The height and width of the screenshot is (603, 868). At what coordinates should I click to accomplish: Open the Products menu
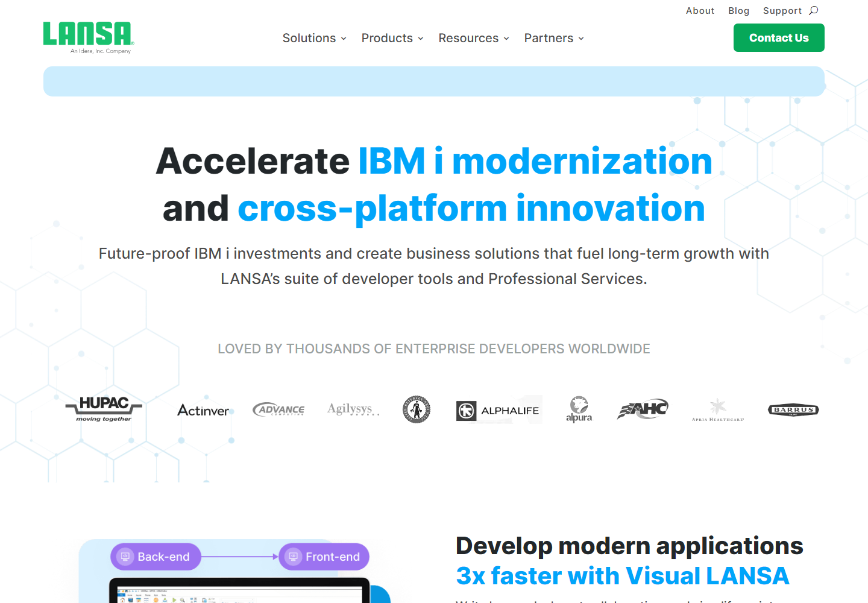(x=392, y=38)
